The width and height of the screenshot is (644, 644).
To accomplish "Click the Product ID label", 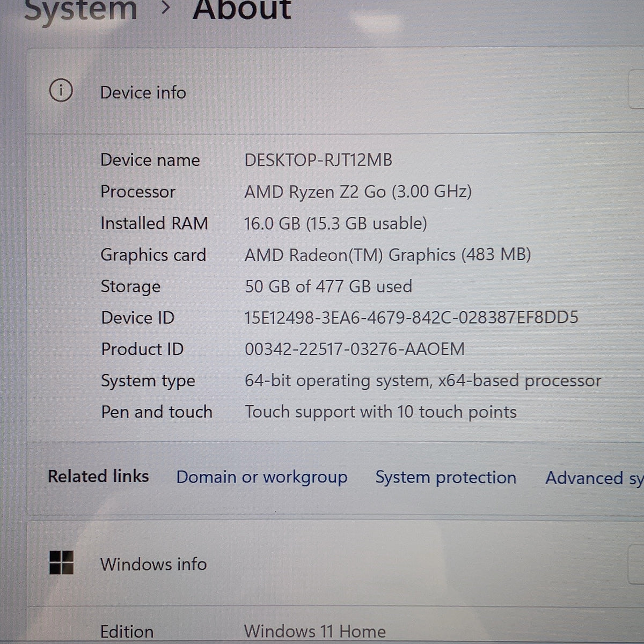I will click(142, 349).
